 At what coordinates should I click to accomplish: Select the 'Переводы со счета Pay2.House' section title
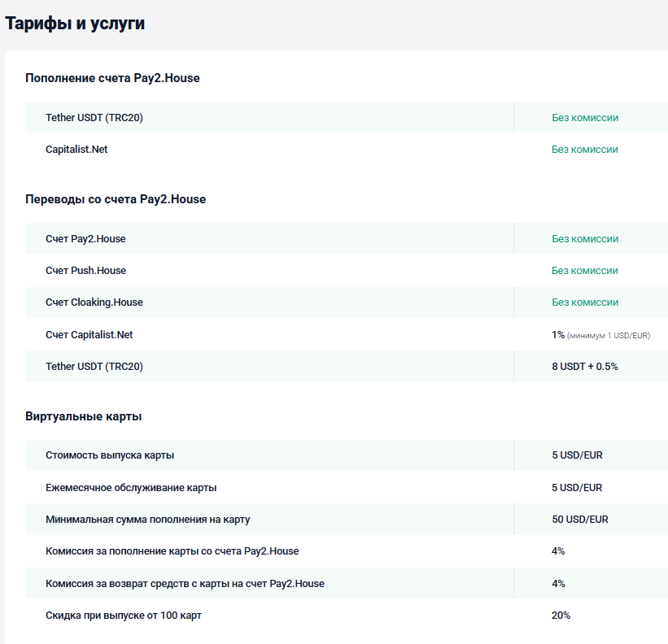pos(116,199)
